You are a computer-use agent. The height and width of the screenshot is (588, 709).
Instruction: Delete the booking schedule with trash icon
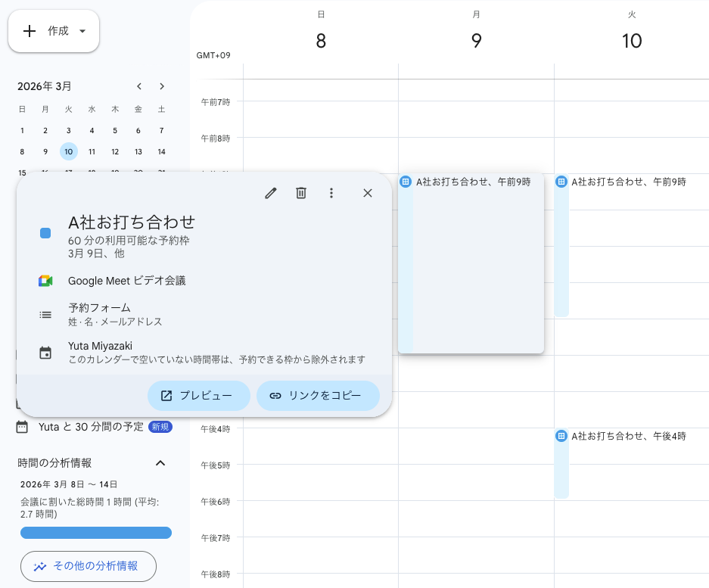click(301, 193)
